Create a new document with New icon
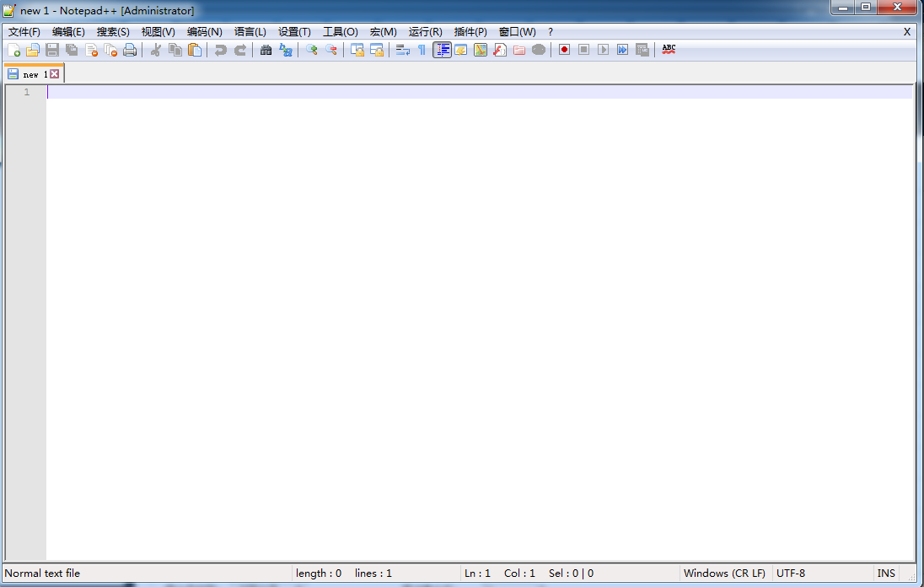This screenshot has height=587, width=924. 13,50
